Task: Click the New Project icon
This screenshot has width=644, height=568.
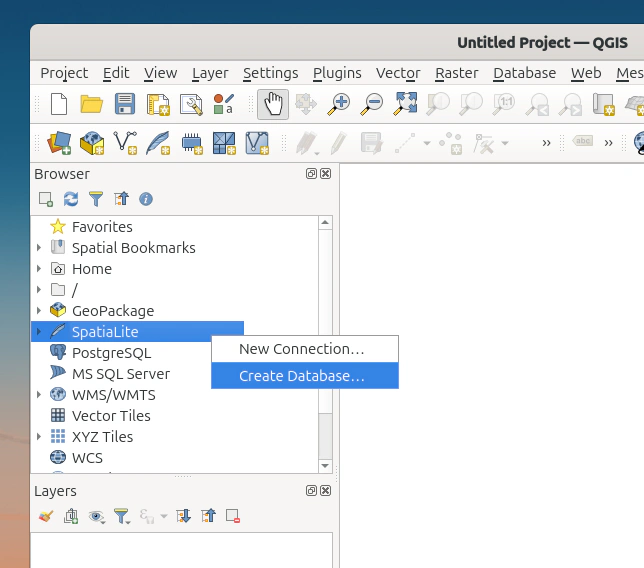Action: [59, 103]
